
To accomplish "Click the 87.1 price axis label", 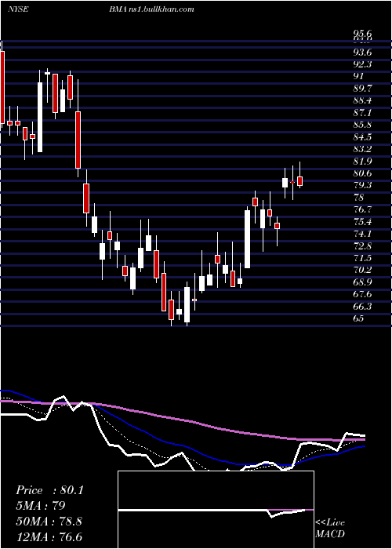I will pyautogui.click(x=362, y=113).
